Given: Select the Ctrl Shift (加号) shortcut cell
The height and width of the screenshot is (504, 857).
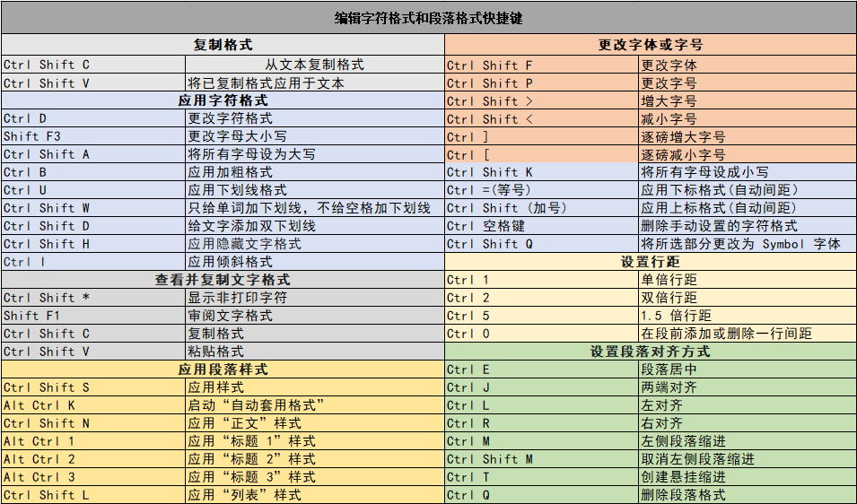Looking at the screenshot, I should (x=542, y=208).
